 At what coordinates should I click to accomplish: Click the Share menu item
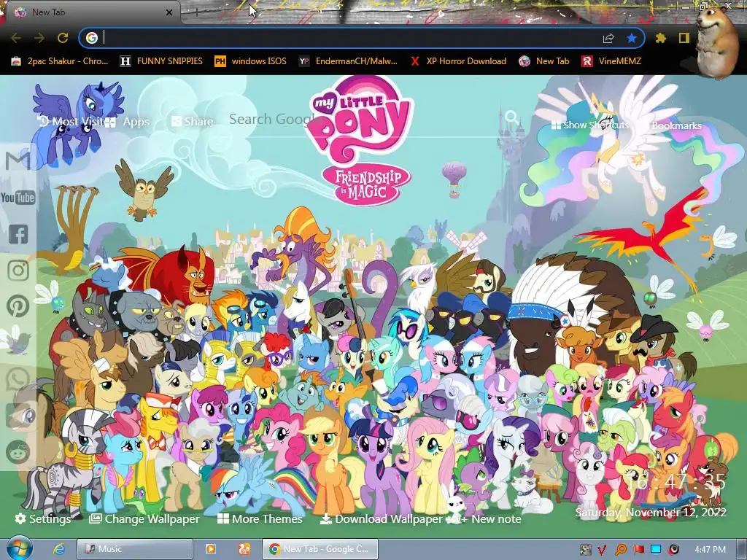tap(192, 122)
